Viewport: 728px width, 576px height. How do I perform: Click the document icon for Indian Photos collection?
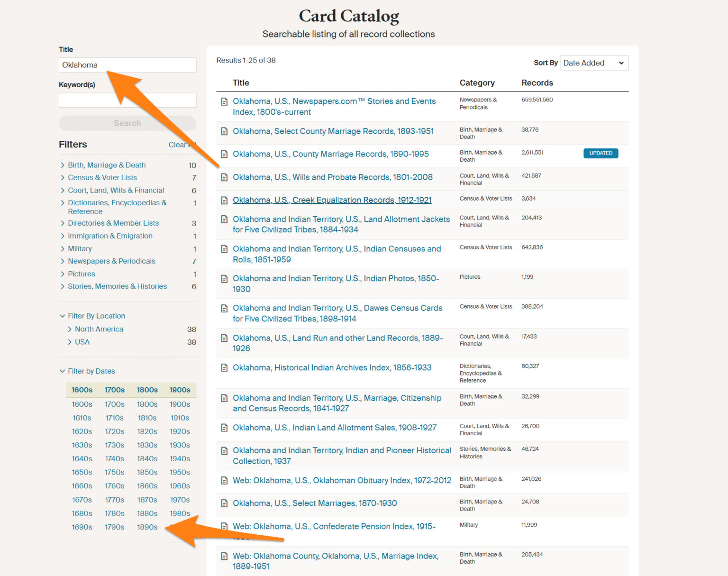point(224,278)
